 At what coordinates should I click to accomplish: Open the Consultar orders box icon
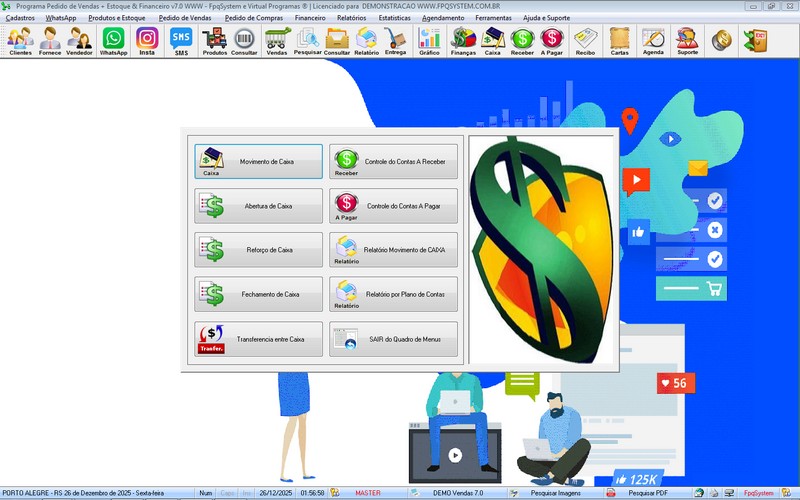(337, 41)
